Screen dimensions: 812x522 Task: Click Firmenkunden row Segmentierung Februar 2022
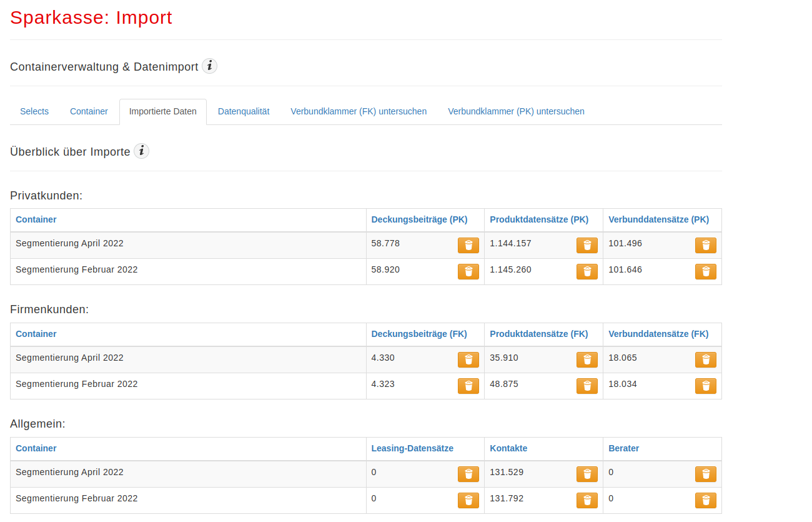tap(366, 386)
